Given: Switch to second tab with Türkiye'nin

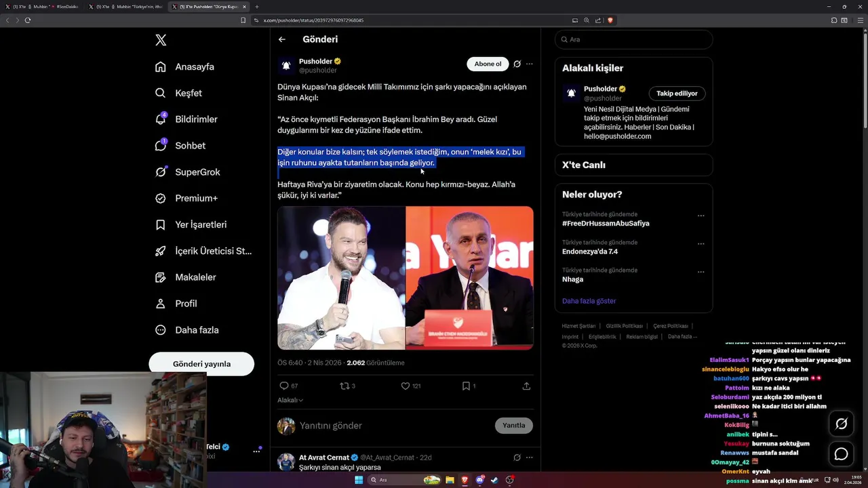Looking at the screenshot, I should [x=125, y=6].
